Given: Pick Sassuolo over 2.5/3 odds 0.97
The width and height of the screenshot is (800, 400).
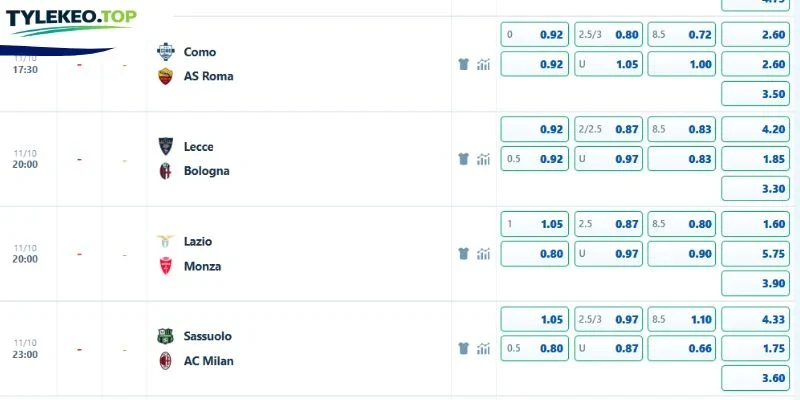Looking at the screenshot, I should coord(608,319).
